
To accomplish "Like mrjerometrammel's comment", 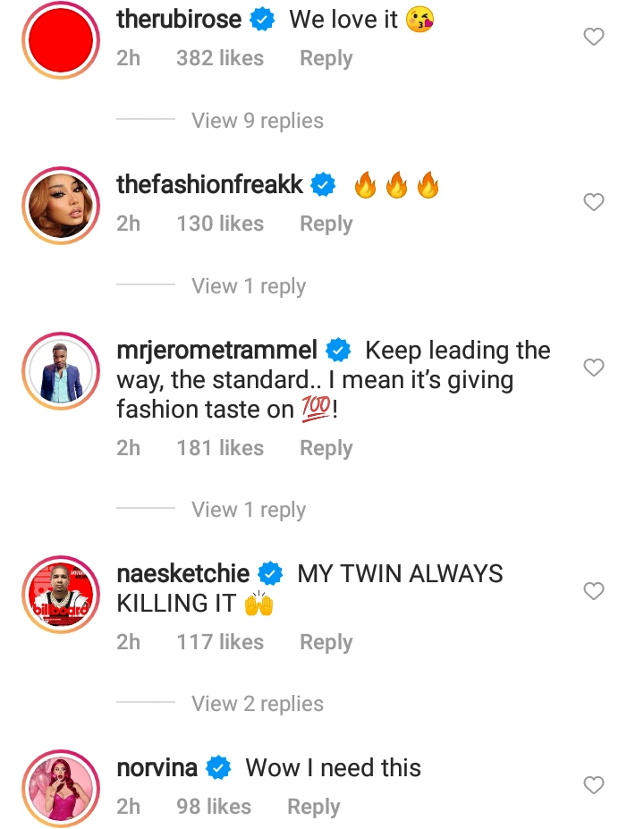I will 594,368.
